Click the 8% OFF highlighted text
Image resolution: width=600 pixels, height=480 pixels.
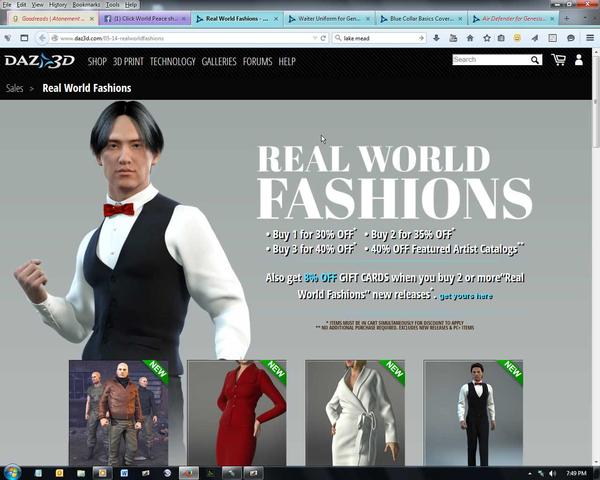pyautogui.click(x=320, y=278)
